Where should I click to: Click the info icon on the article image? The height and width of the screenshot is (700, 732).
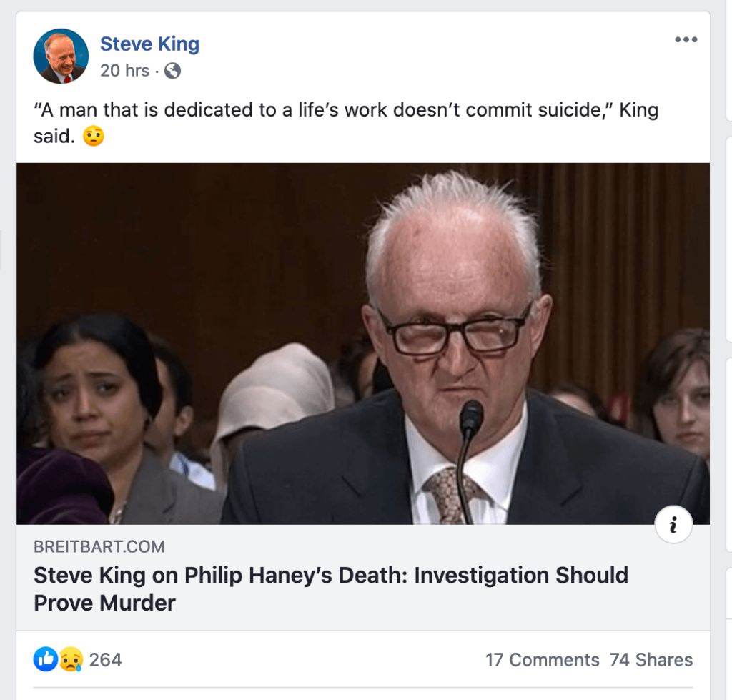(x=672, y=526)
